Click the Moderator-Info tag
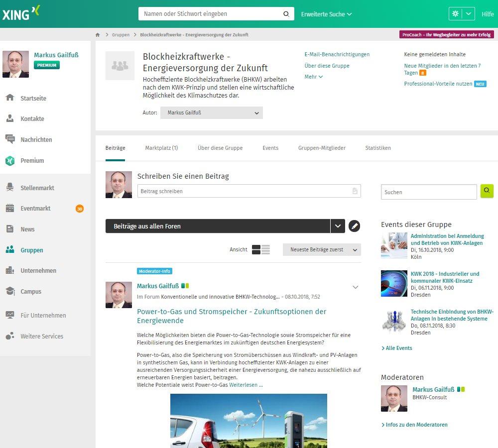Viewport: 498px width, 448px height. (155, 271)
